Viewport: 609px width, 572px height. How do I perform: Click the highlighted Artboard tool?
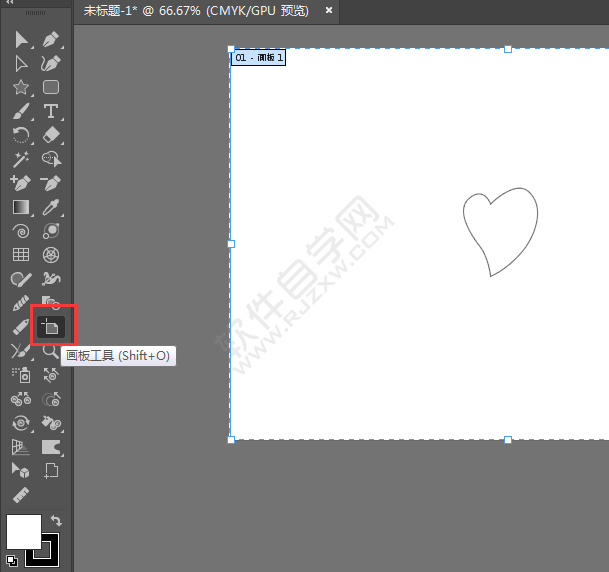click(x=51, y=327)
